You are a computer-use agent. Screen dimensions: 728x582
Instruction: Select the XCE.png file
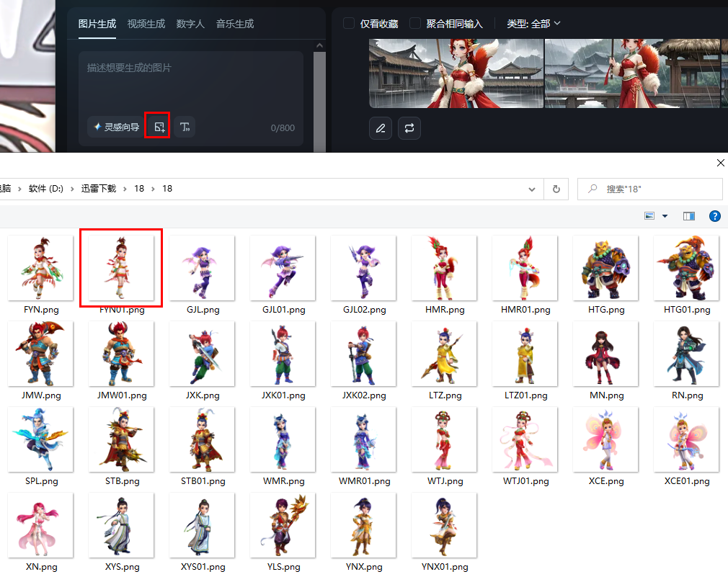pyautogui.click(x=606, y=447)
